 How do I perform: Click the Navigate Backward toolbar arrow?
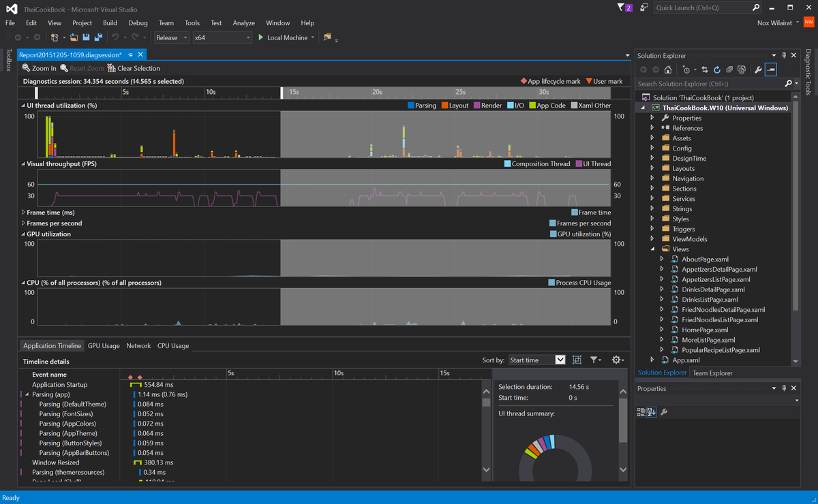click(x=18, y=37)
